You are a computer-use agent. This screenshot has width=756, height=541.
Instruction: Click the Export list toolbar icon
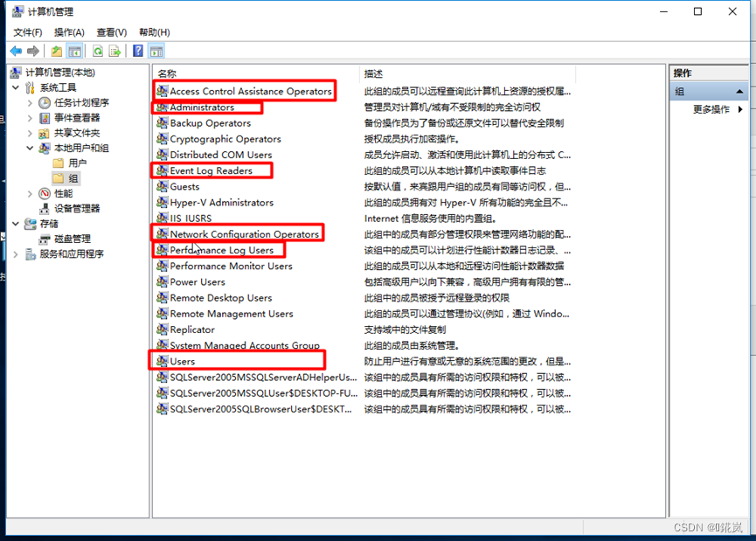point(114,51)
